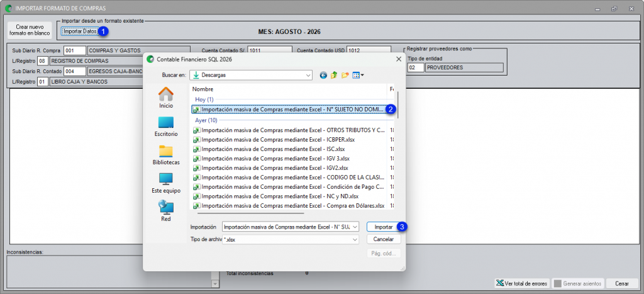Viewport: 644px width, 294px height.
Task: Select the CODIGO DE LA CLASI... file
Action: pyautogui.click(x=289, y=178)
